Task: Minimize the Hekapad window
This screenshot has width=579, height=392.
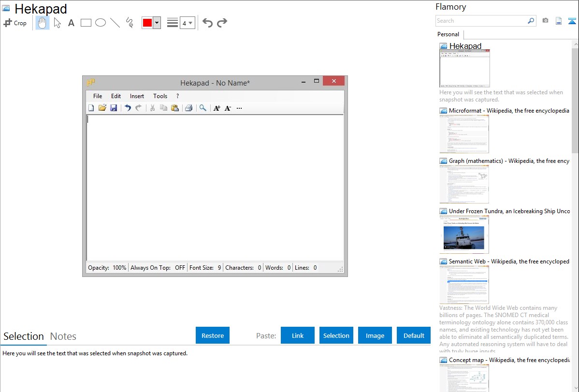Action: (304, 81)
